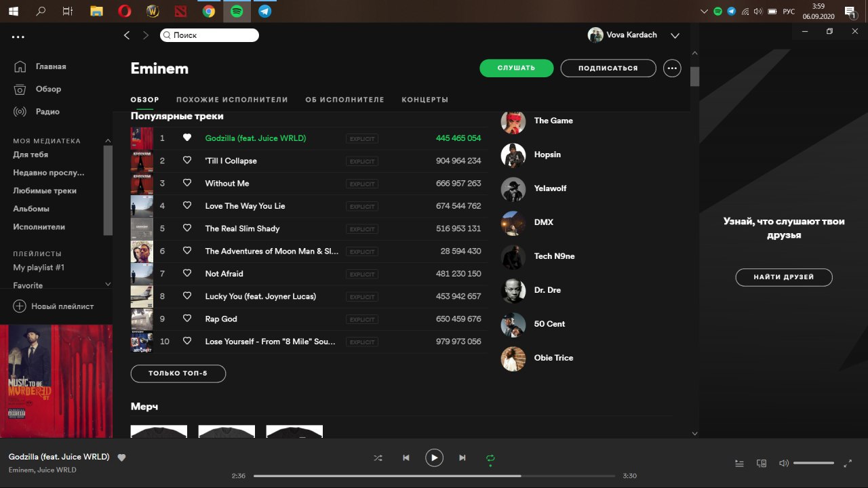This screenshot has width=868, height=488.
Task: Click the song progress bar
Action: [x=434, y=476]
